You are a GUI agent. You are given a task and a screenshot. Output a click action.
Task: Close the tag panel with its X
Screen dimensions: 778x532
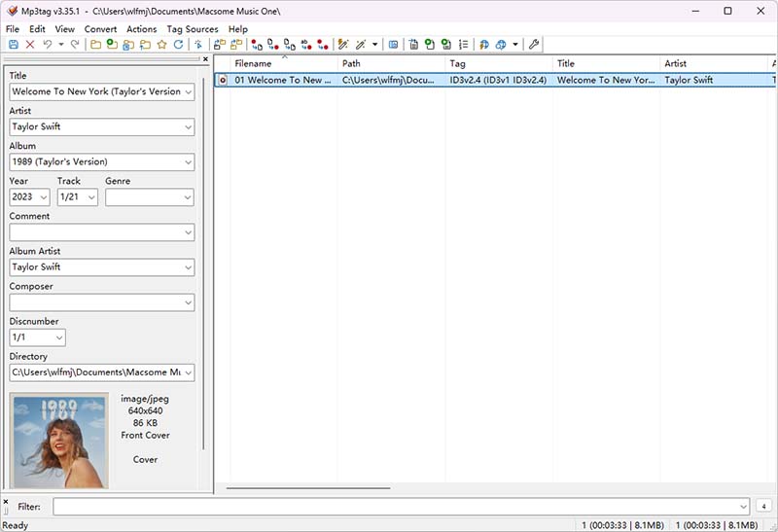point(205,59)
